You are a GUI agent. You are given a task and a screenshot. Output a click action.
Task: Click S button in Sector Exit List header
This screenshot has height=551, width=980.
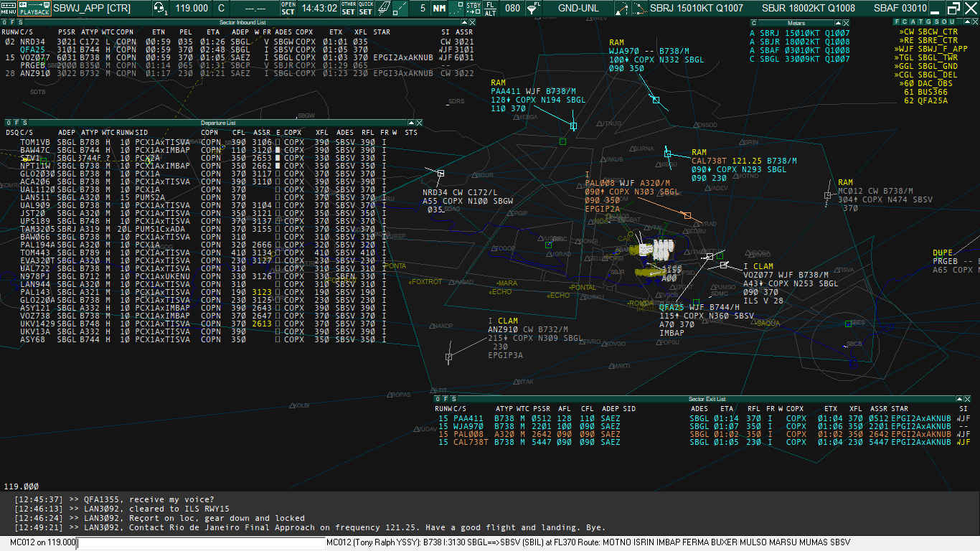pyautogui.click(x=453, y=399)
